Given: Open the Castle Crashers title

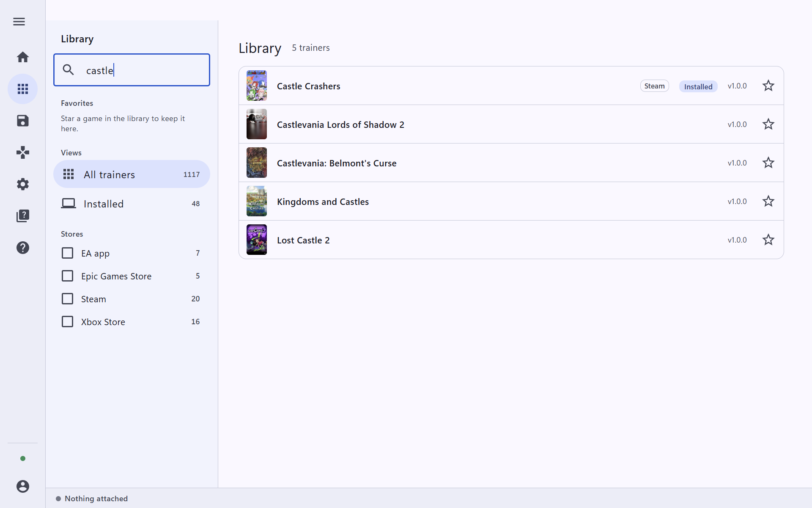Looking at the screenshot, I should [x=309, y=86].
